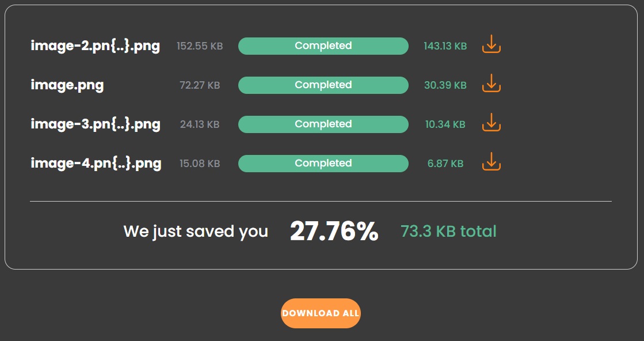Click the Completed bar for image-4.pn{..}.png
This screenshot has width=644, height=341.
(323, 163)
